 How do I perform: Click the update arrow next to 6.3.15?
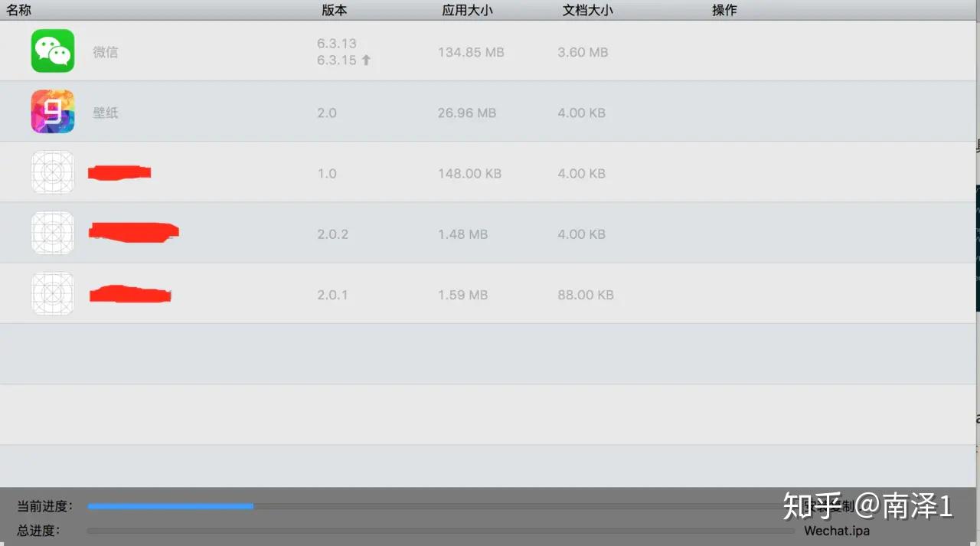366,60
